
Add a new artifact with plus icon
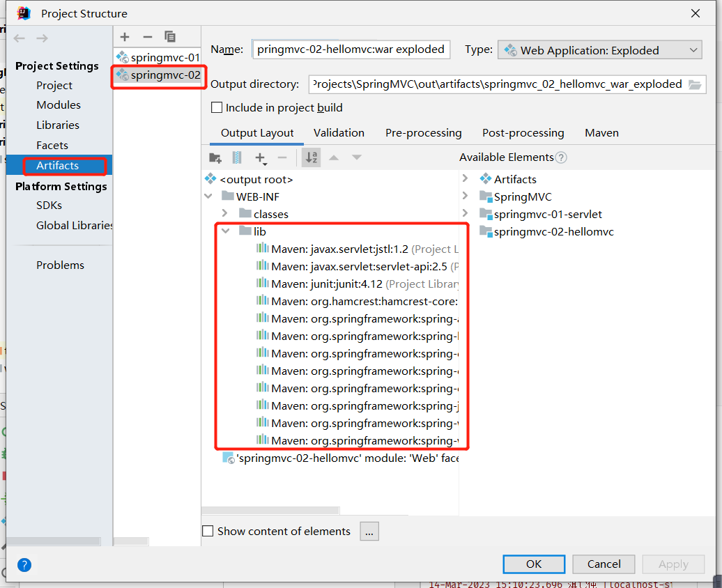pos(124,37)
